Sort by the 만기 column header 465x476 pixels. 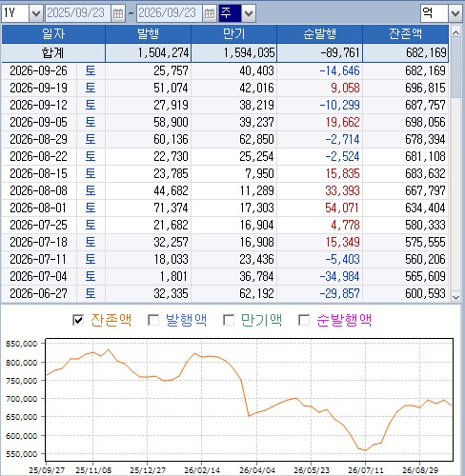[234, 34]
